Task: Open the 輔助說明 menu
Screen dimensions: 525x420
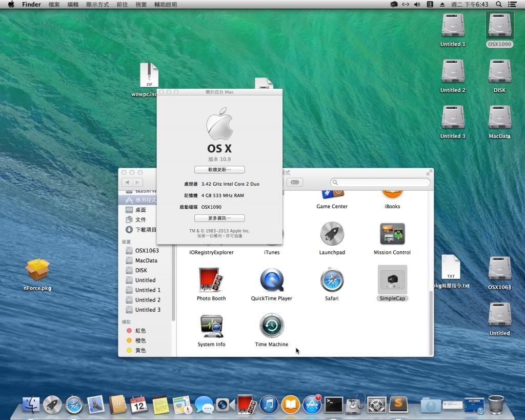Action: tap(166, 4)
